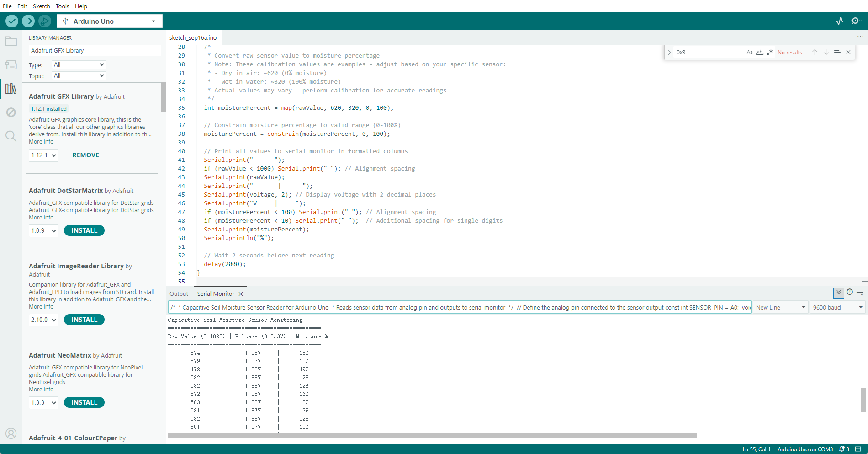Screen dimensions: 868x454
Task: Close the find widget
Action: click(848, 52)
